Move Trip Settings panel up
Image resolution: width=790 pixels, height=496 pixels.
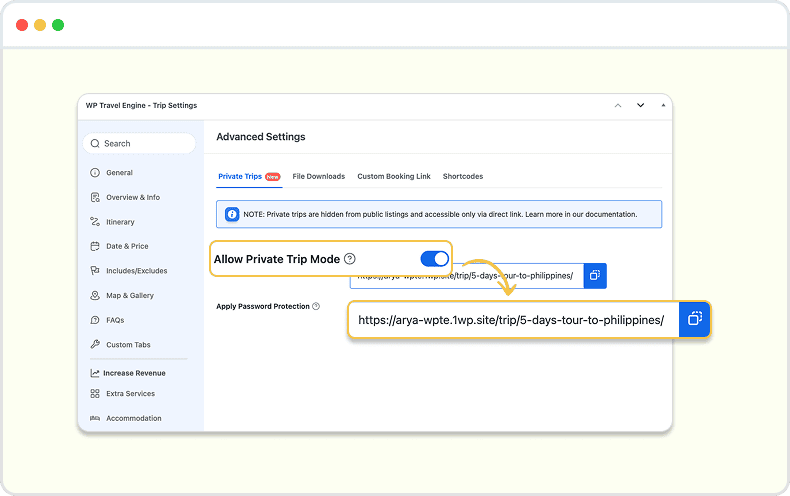pos(617,105)
